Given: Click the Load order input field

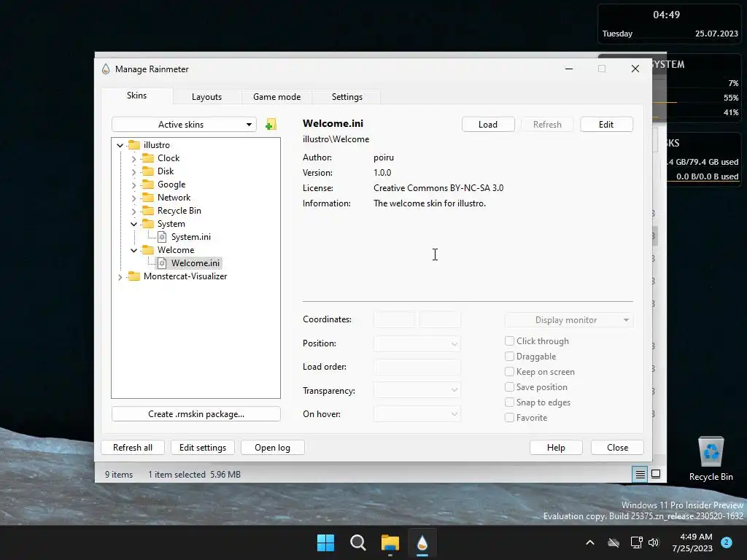Looking at the screenshot, I should point(417,367).
